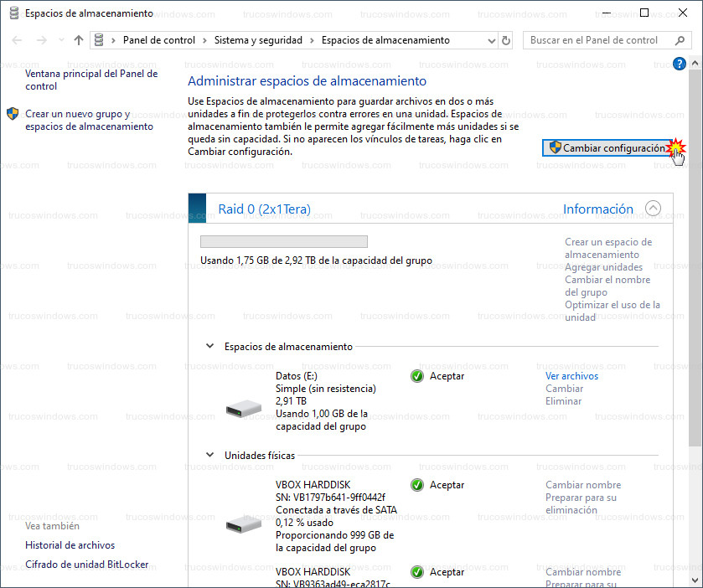Click the refresh icon in address bar
Image resolution: width=703 pixels, height=588 pixels.
pos(505,40)
